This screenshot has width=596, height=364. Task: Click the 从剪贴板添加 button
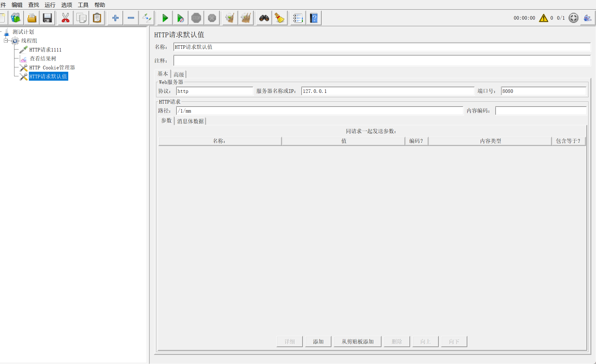(358, 341)
